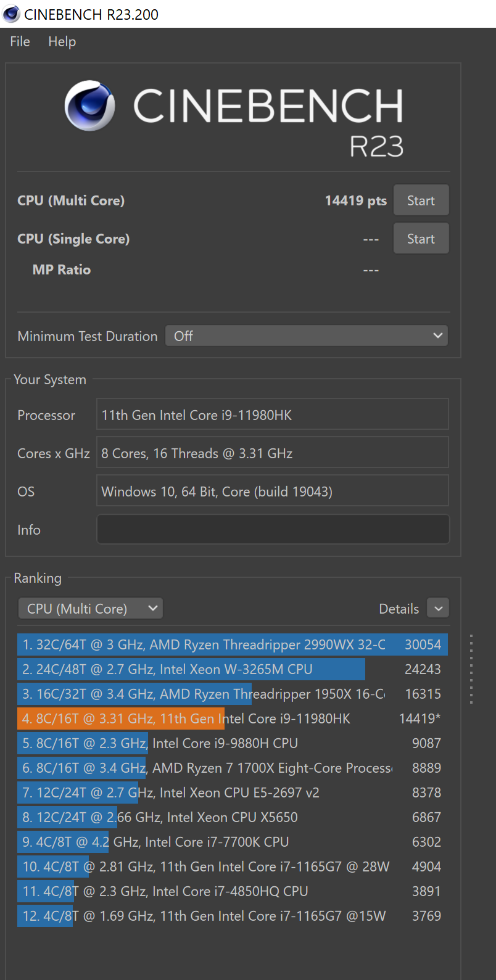Start the CPU Multi Core test
496x980 pixels.
pos(421,200)
